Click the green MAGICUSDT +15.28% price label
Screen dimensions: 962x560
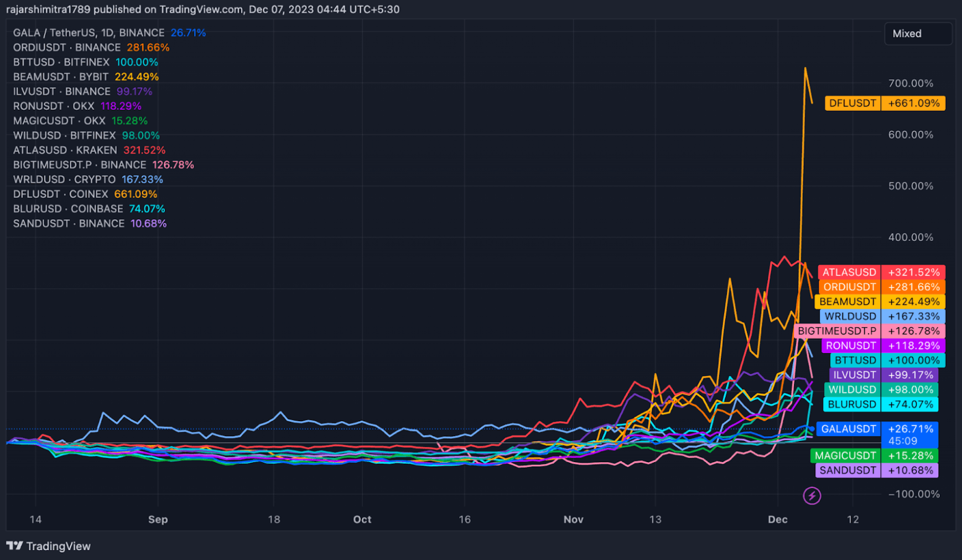874,456
